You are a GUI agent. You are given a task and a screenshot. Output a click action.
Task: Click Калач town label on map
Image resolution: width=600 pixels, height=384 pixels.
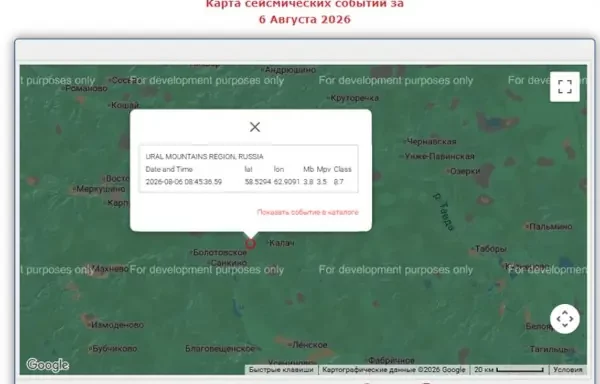(x=282, y=243)
